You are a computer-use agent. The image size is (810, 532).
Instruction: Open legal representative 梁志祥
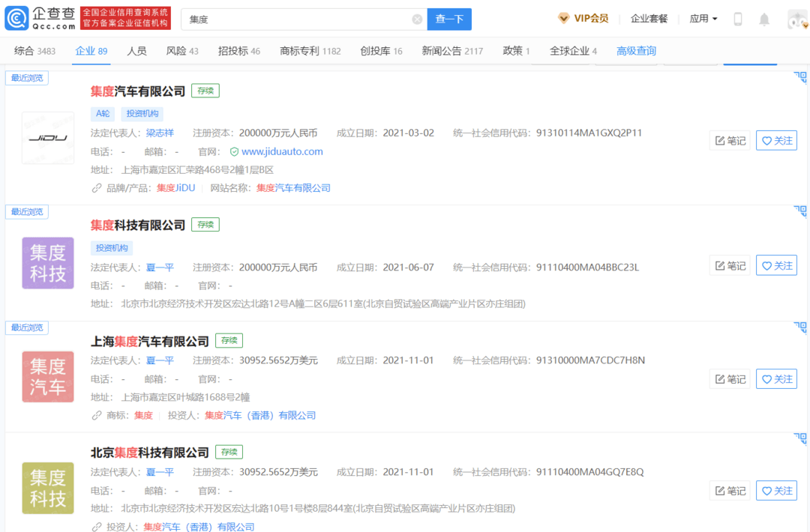coord(160,133)
